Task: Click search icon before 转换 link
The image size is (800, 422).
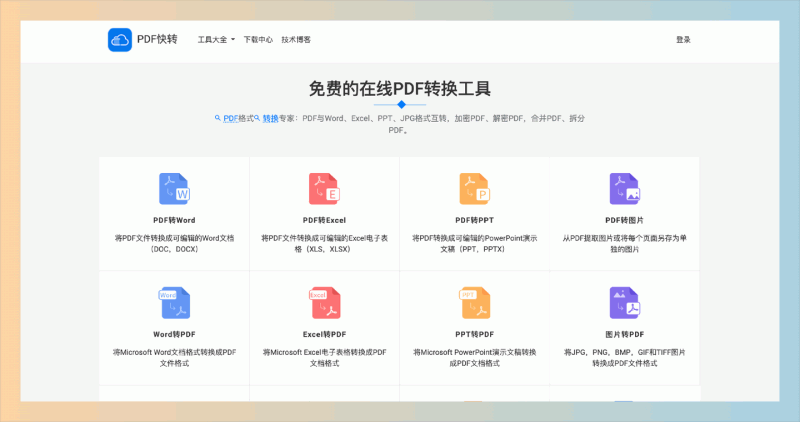Action: pyautogui.click(x=257, y=118)
